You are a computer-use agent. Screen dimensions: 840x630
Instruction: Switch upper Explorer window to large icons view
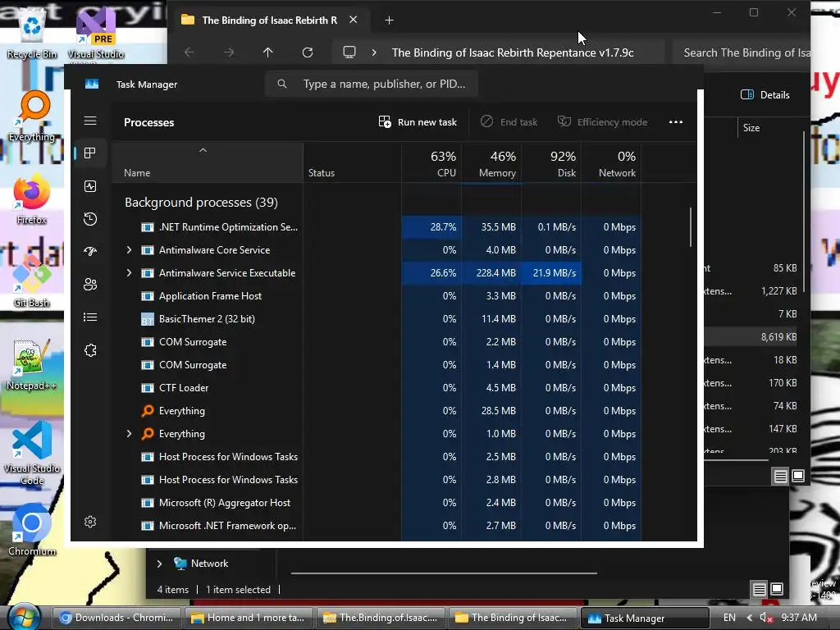pyautogui.click(x=798, y=476)
